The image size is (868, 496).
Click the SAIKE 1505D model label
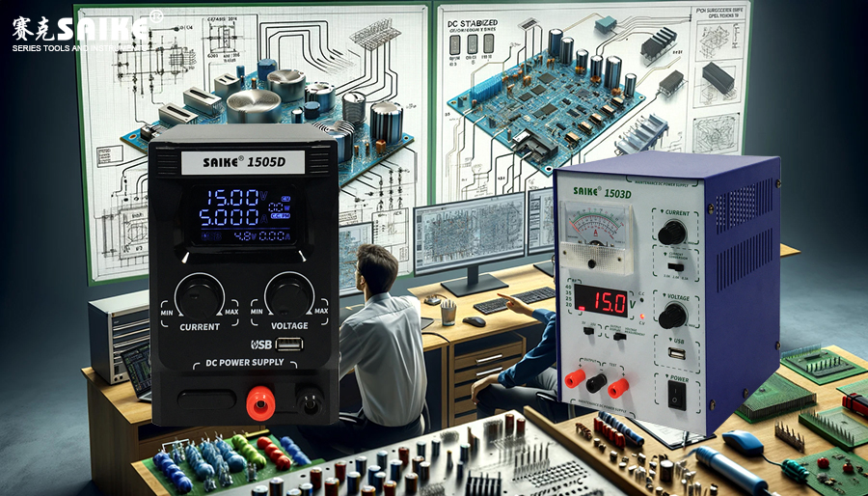click(242, 162)
